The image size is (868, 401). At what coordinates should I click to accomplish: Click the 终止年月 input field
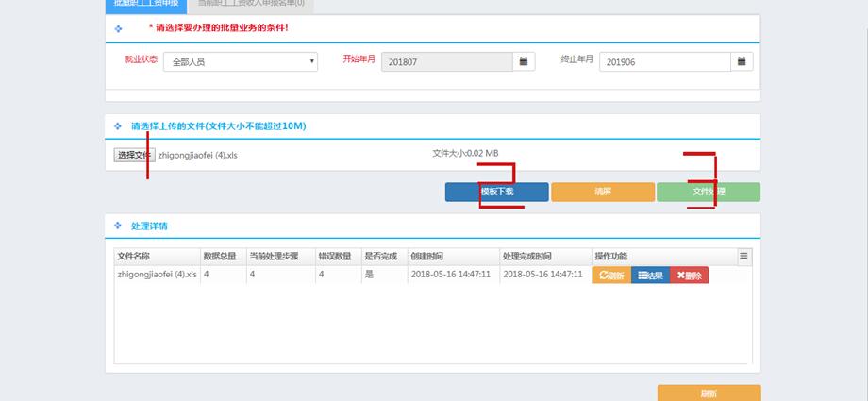pos(664,61)
